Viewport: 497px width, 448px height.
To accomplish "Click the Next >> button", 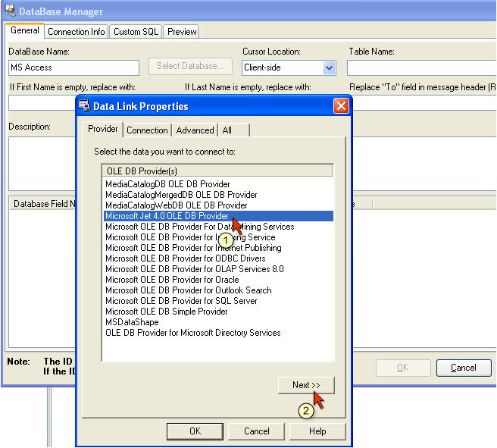I will coord(306,385).
